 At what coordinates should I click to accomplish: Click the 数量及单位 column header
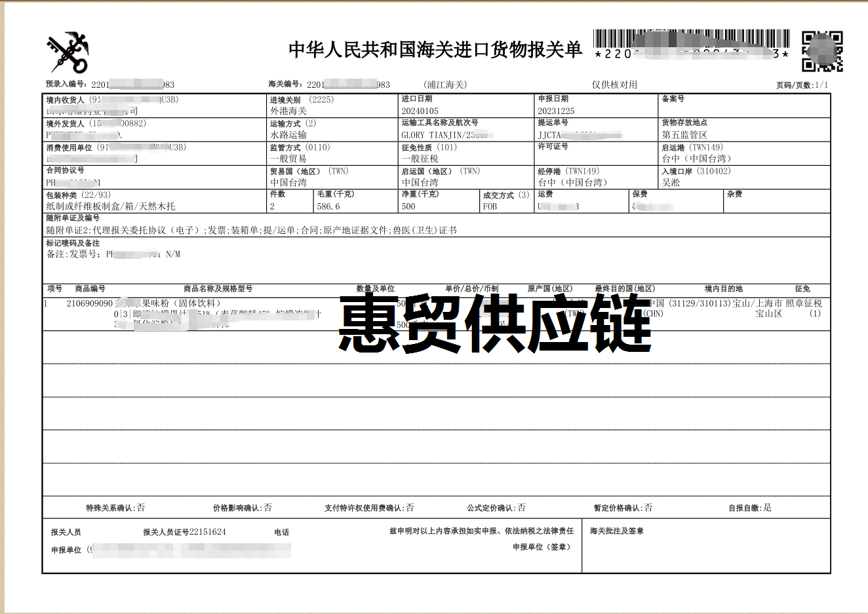click(376, 288)
